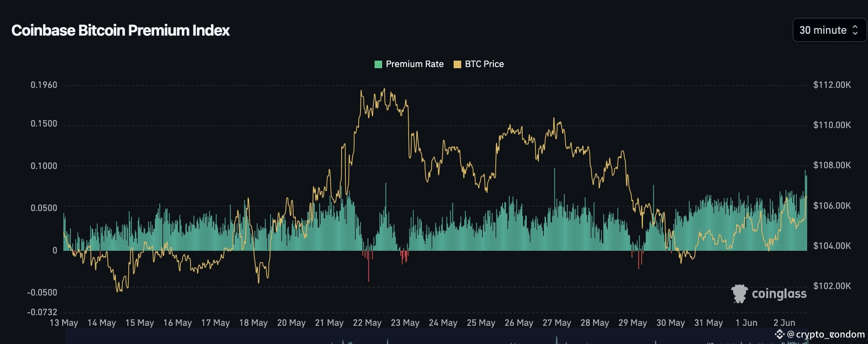The image size is (868, 344).
Task: Click the 1 Jun date label
Action: click(746, 323)
